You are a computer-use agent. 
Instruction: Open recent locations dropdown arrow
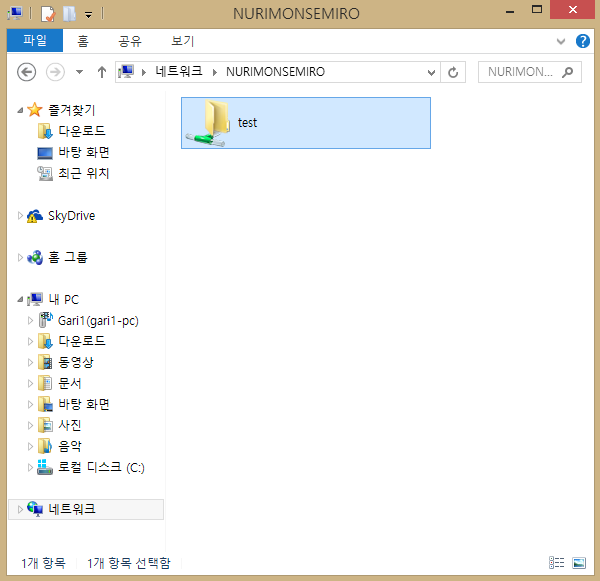click(79, 72)
